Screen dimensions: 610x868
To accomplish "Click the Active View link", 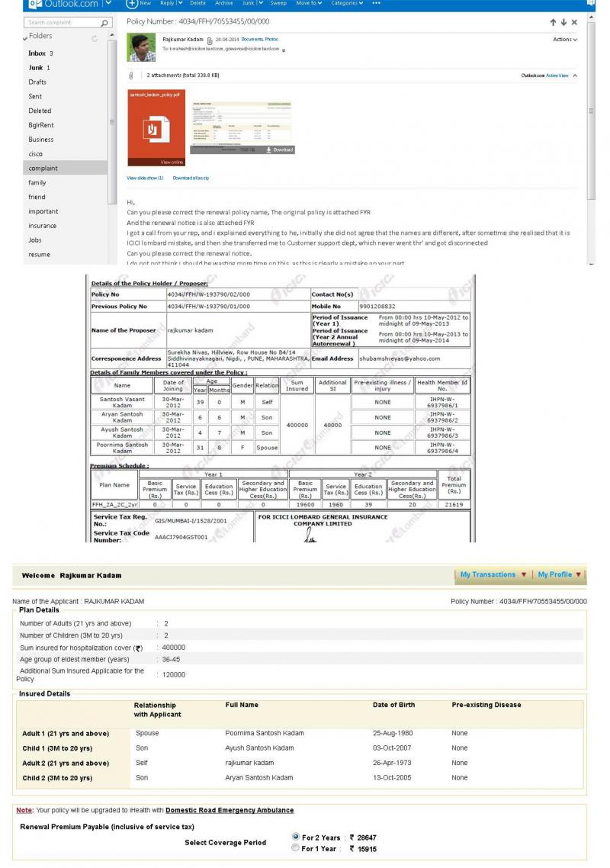I will click(x=557, y=76).
